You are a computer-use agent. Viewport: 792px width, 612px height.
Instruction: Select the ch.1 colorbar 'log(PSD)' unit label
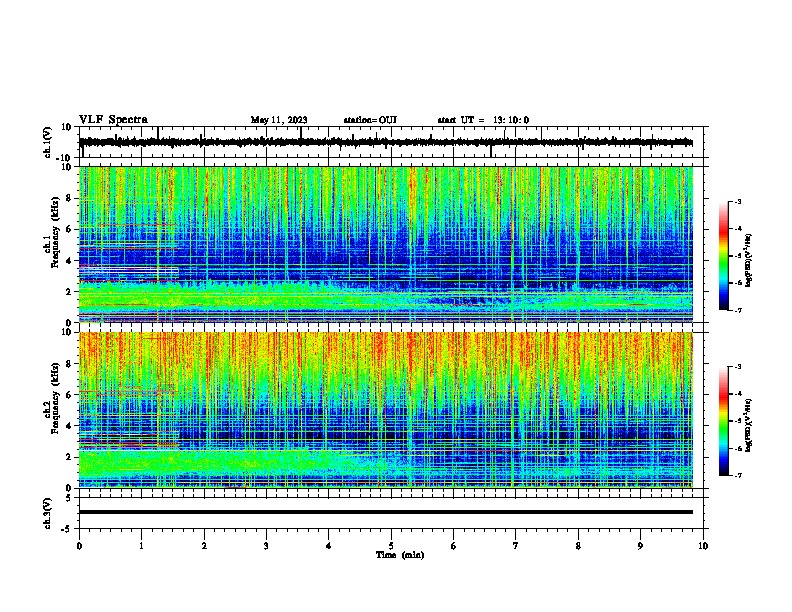pos(750,260)
